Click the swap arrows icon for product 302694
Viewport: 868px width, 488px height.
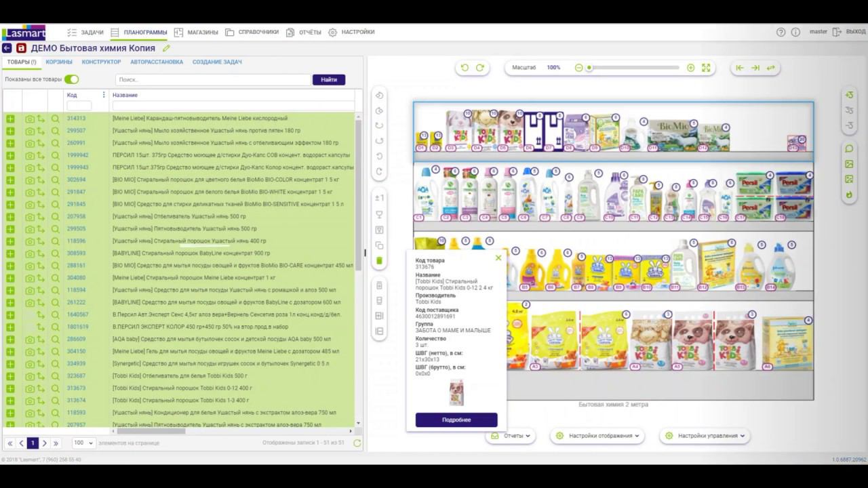[x=41, y=180]
